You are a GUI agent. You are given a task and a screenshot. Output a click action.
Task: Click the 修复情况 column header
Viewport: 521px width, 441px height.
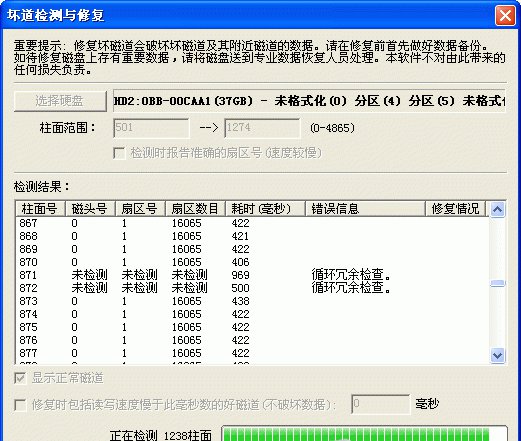pos(456,209)
